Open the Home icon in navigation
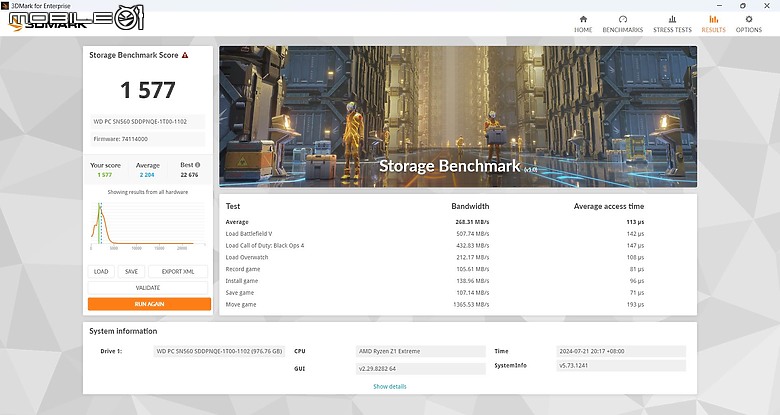 (583, 19)
